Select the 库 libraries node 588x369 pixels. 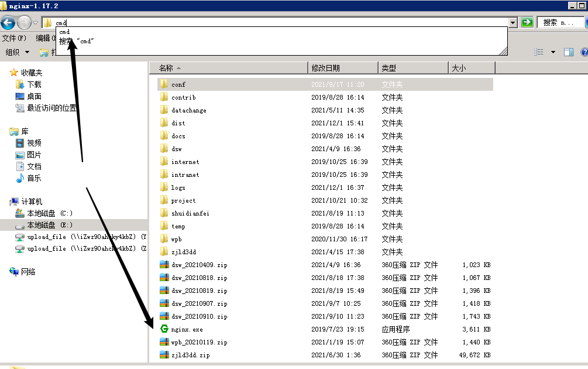point(19,131)
